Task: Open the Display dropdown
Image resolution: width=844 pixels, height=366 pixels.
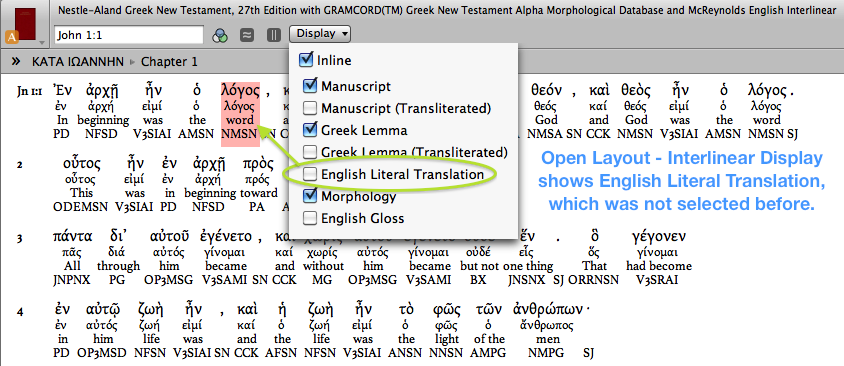Action: [320, 34]
